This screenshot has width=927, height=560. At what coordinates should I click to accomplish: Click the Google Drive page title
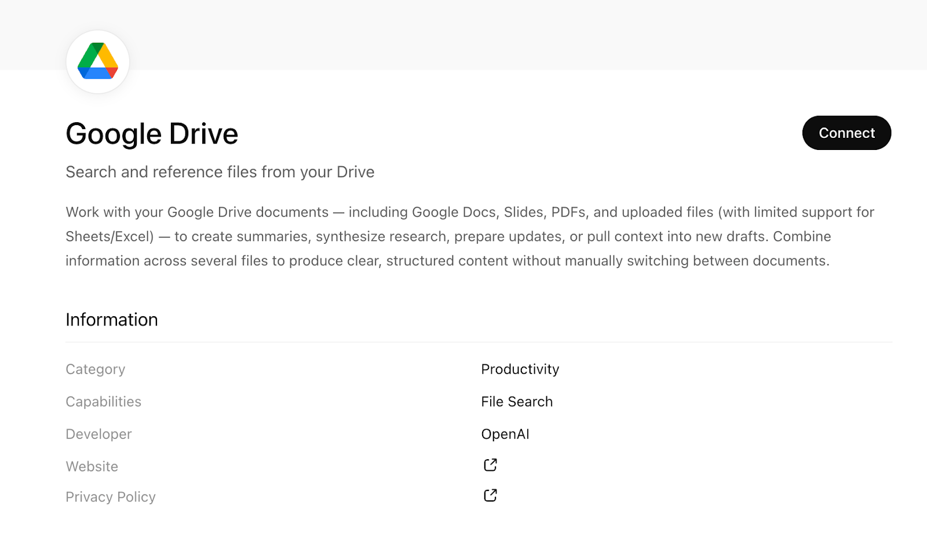click(x=152, y=133)
